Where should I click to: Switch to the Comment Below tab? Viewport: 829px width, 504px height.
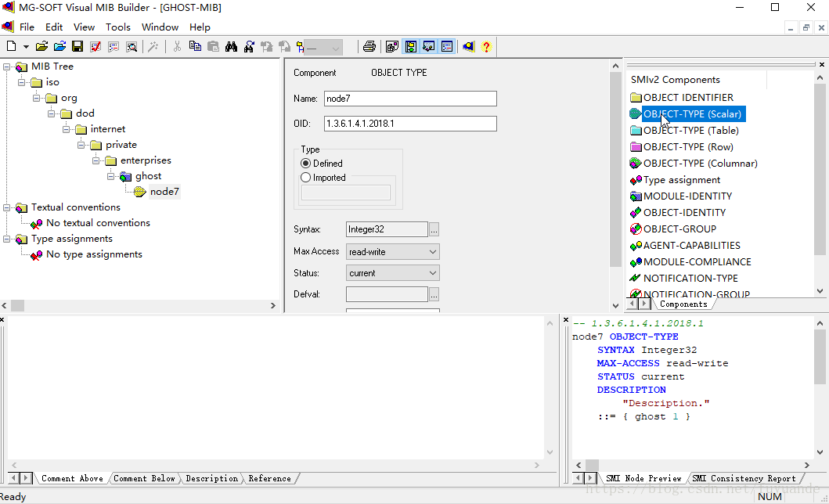[x=144, y=479]
